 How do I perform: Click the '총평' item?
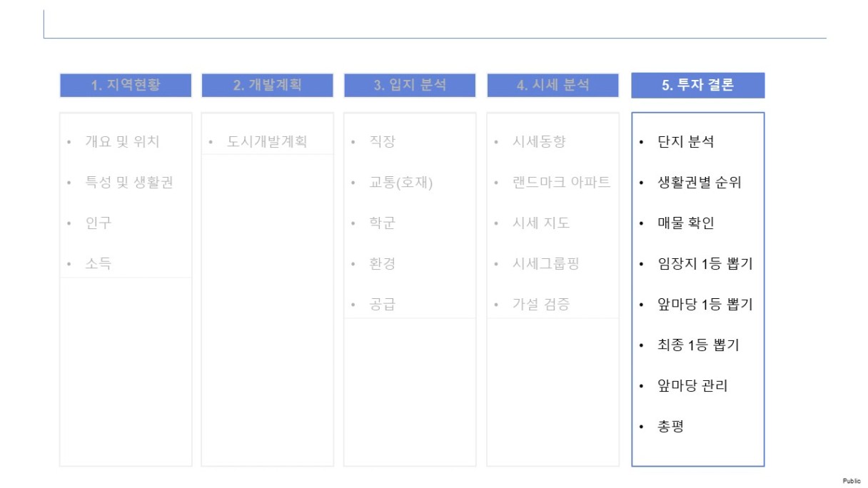tap(671, 426)
